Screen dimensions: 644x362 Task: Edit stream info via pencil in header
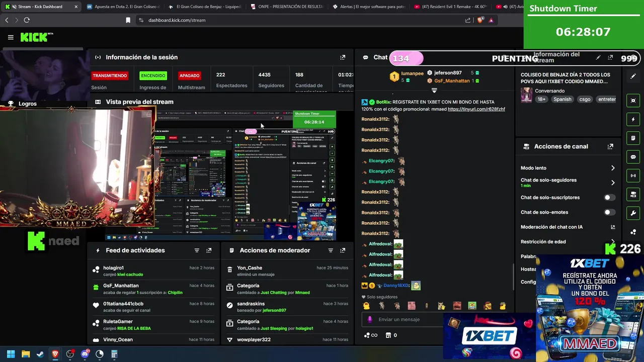pos(598,58)
